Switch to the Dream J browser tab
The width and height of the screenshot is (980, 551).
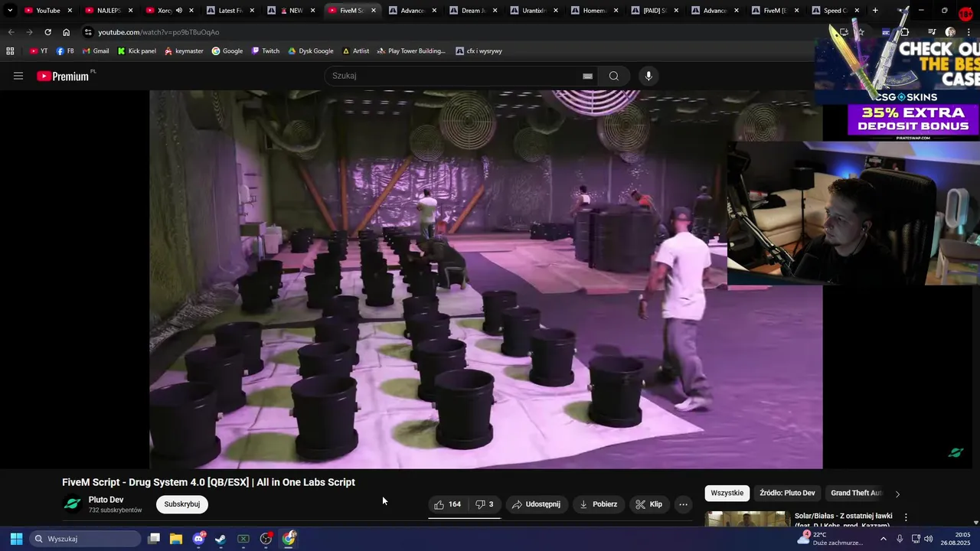coord(472,11)
